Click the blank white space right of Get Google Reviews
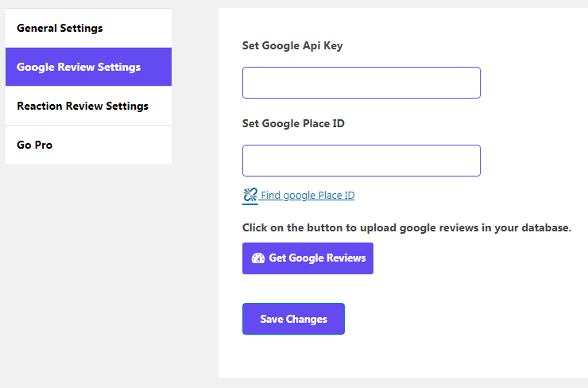 coord(476,258)
